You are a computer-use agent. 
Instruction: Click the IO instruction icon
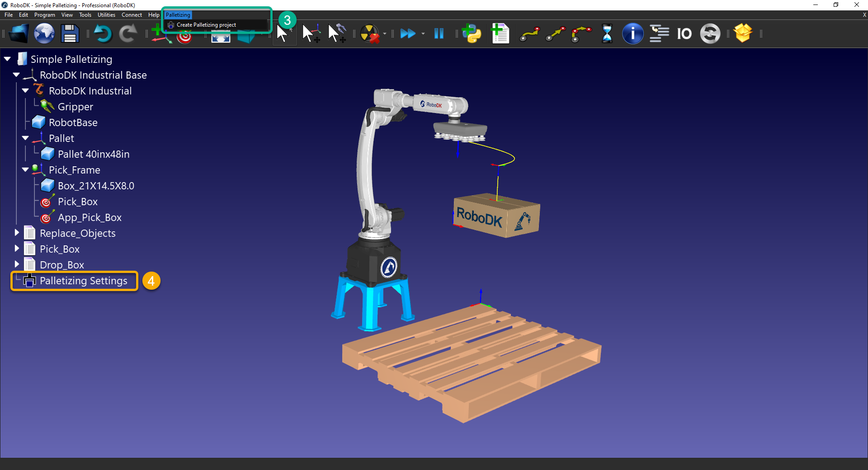point(684,33)
